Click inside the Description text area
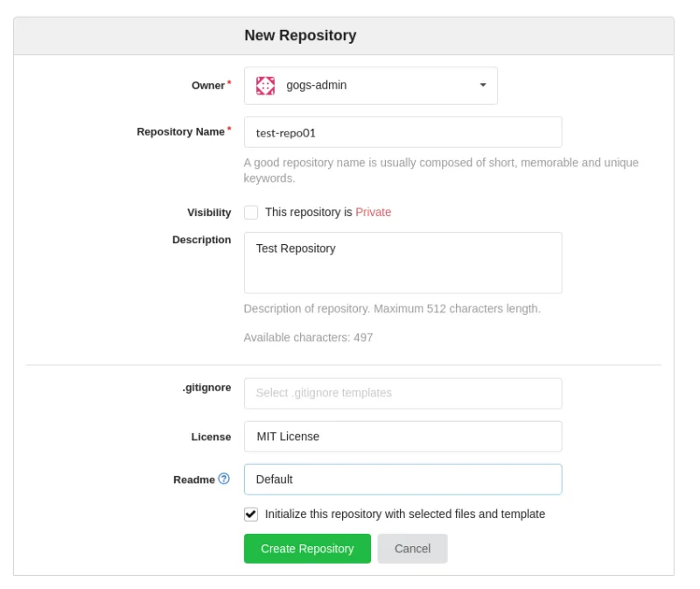This screenshot has width=700, height=589. 402,262
